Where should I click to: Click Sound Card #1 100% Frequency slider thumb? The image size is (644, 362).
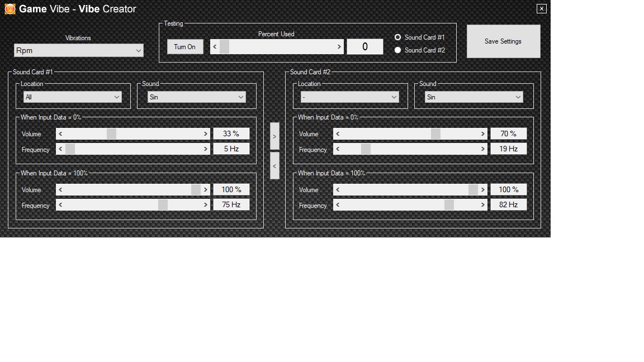click(x=163, y=205)
